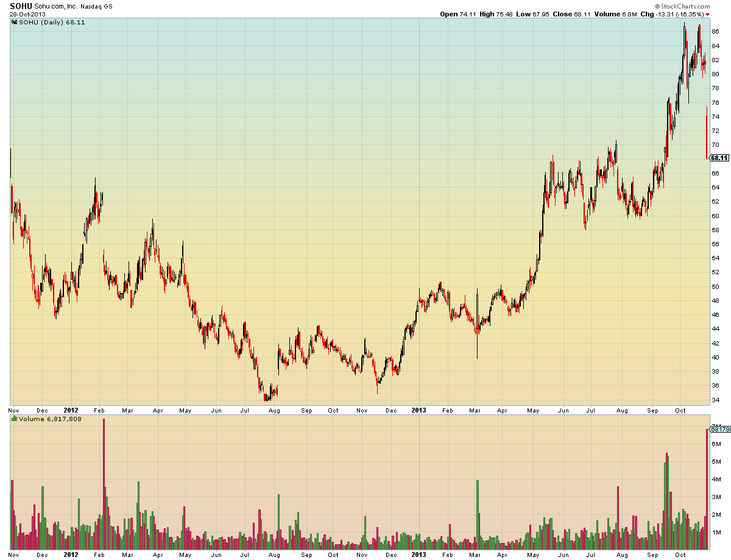Image resolution: width=731 pixels, height=560 pixels.
Task: Click the 28-Oct-2013 date stamp
Action: tap(27, 13)
